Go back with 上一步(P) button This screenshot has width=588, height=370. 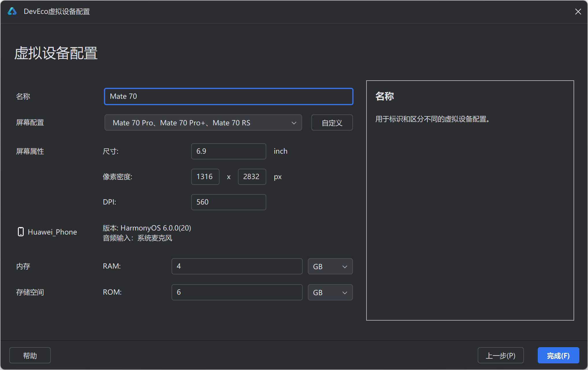(x=500, y=355)
